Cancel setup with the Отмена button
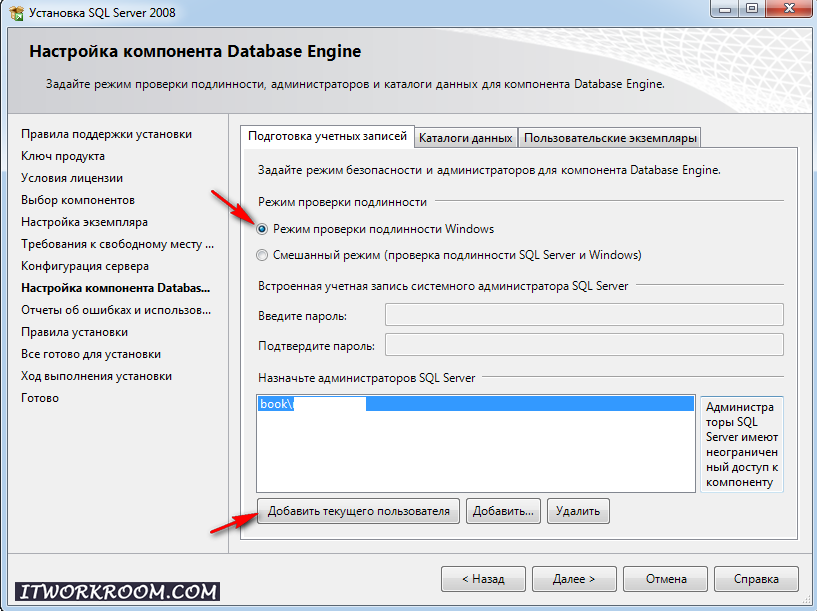The width and height of the screenshot is (817, 611). [x=666, y=579]
